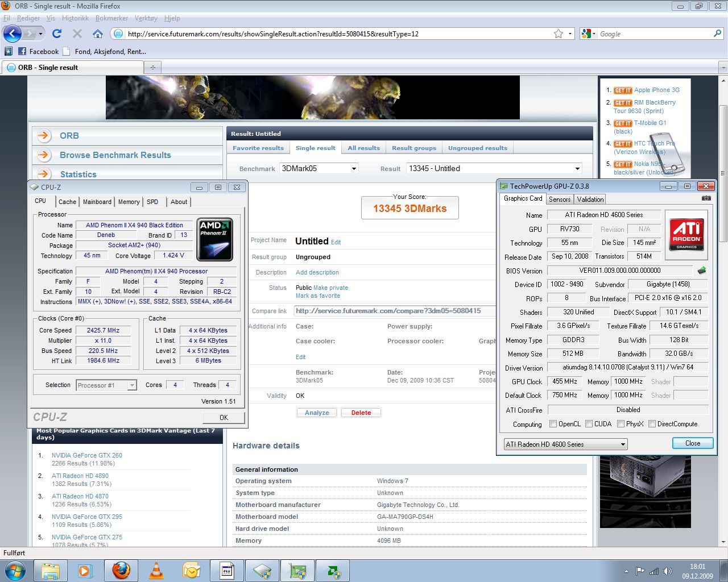
Task: Click the camera screenshot icon in GPU-Z
Action: coord(706,198)
